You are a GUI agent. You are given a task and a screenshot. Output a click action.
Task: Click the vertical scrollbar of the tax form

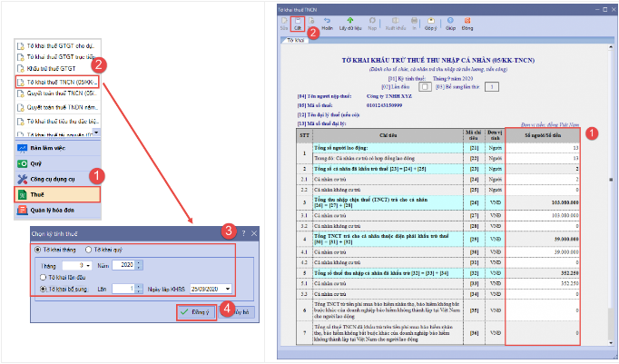click(611, 193)
